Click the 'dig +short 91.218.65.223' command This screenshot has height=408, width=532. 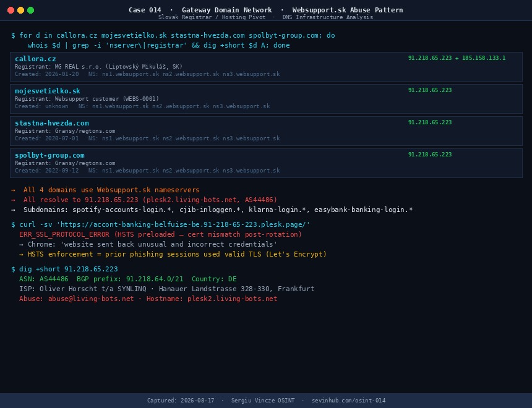(64, 269)
